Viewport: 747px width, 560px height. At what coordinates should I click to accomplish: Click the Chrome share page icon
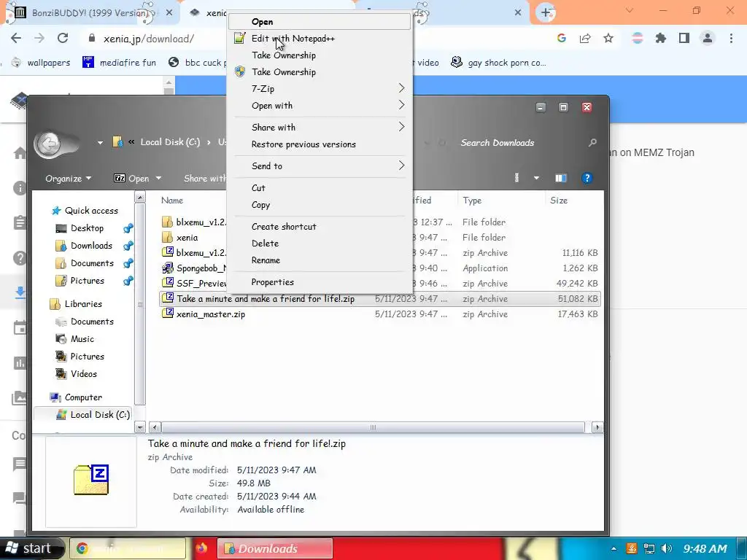coord(585,39)
